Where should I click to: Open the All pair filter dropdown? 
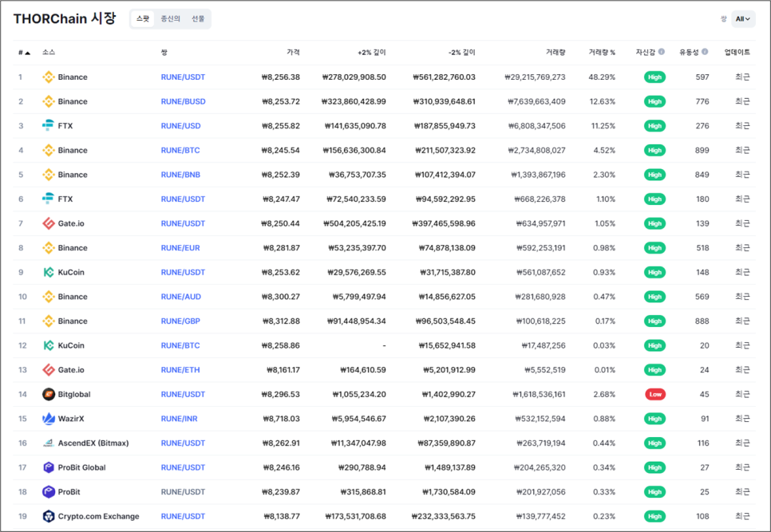tap(743, 19)
